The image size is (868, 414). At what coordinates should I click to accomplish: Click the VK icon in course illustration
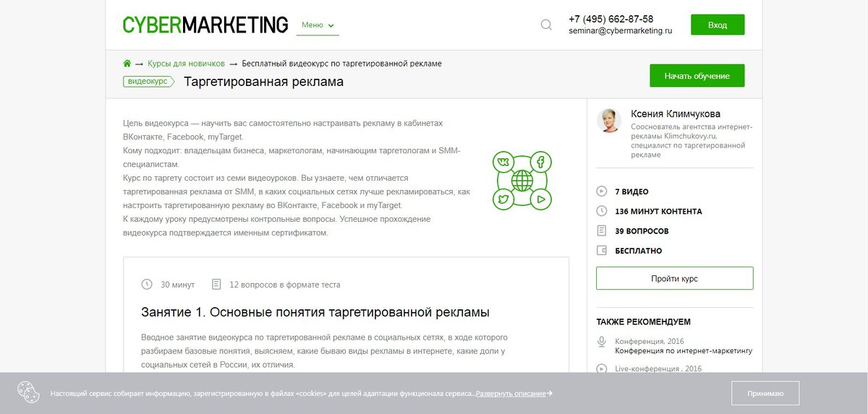point(502,161)
